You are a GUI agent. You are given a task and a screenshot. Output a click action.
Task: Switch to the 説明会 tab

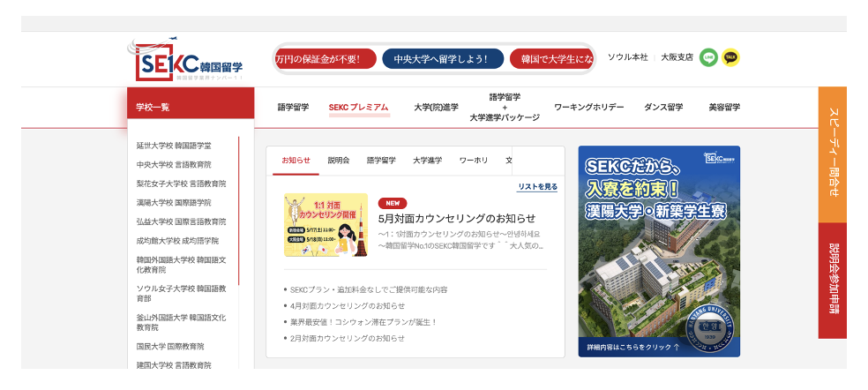click(x=338, y=161)
